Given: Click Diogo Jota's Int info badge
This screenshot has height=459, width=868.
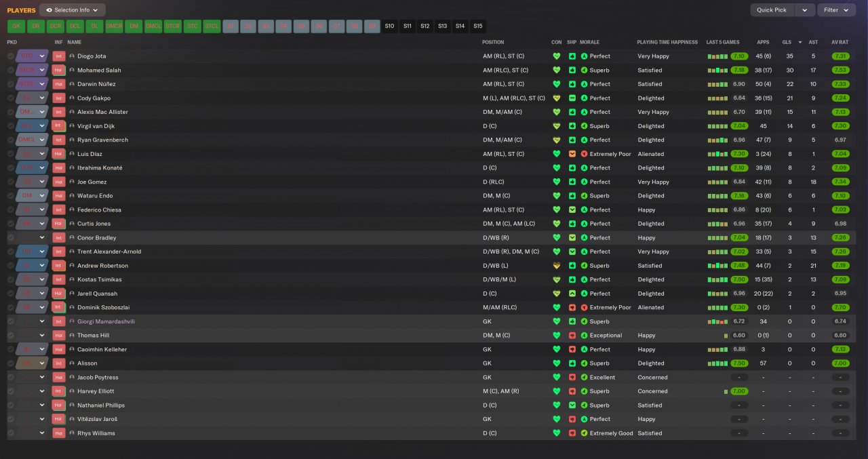Looking at the screenshot, I should click(x=59, y=56).
